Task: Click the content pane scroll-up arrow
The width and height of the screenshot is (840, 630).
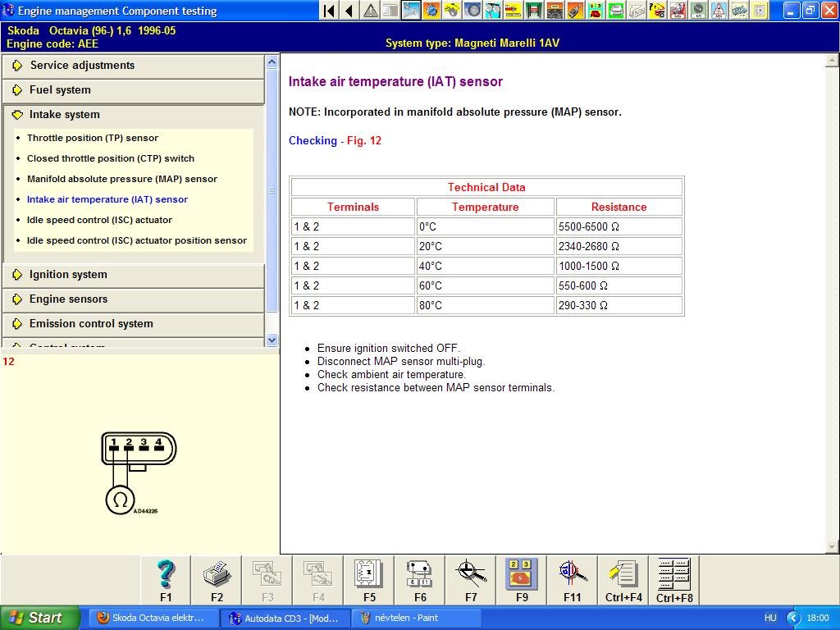Action: (832, 61)
